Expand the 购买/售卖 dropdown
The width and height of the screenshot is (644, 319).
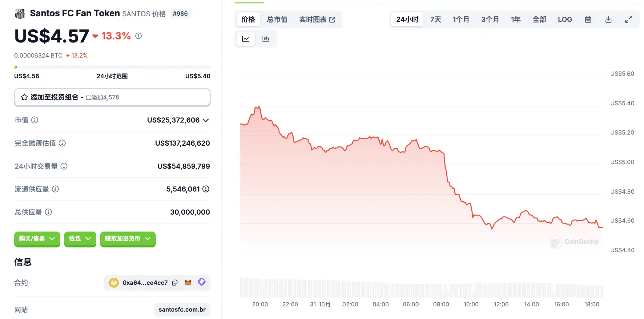(x=37, y=239)
